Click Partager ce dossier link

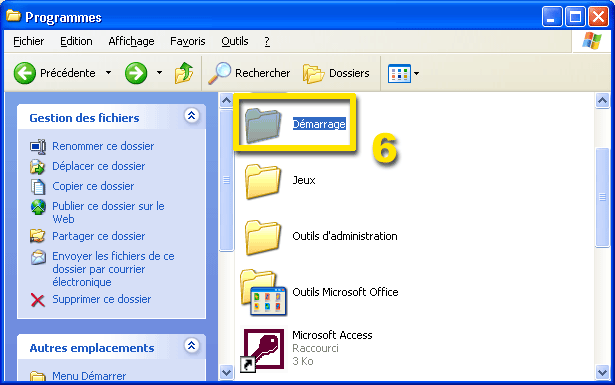pos(99,236)
